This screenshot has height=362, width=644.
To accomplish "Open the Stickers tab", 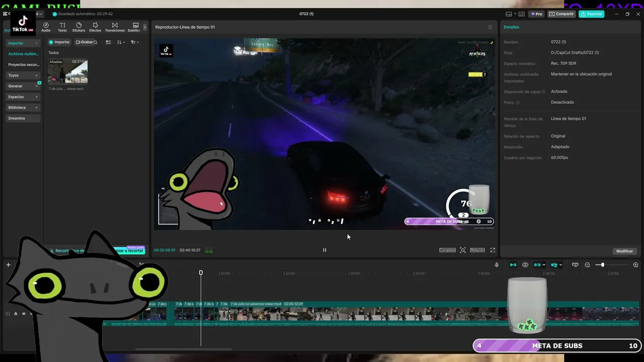I will (x=78, y=27).
